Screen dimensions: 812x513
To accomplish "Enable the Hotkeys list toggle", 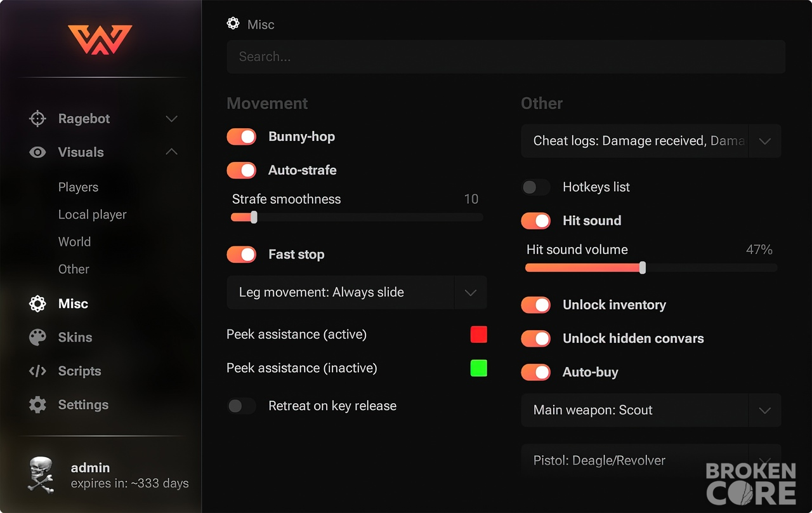I will [536, 187].
